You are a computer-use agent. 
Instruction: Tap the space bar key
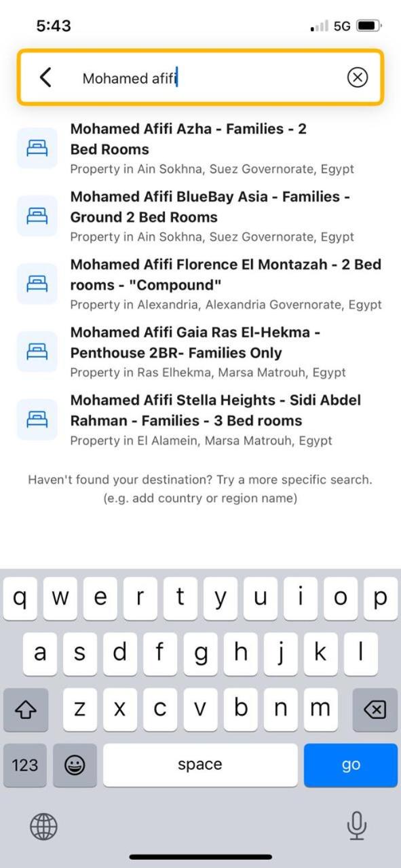tap(200, 765)
